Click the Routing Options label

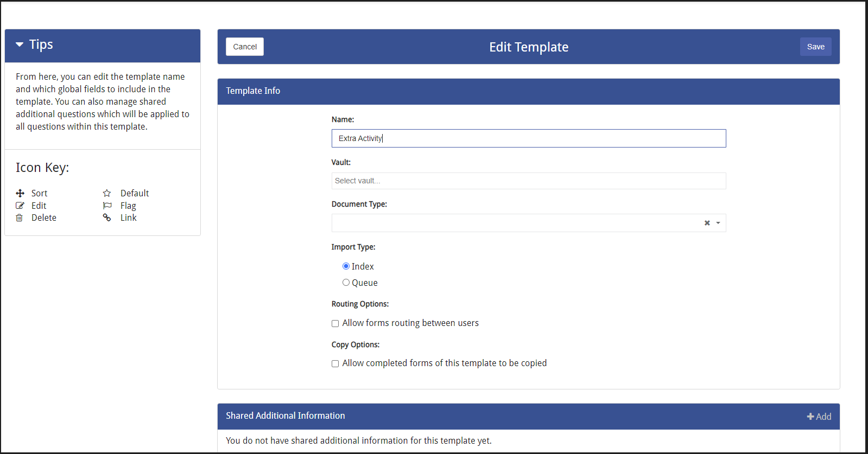point(360,304)
